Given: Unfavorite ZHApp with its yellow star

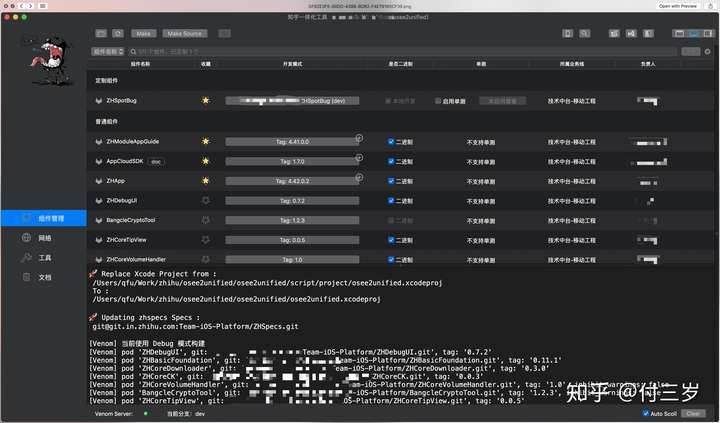Looking at the screenshot, I should [205, 180].
